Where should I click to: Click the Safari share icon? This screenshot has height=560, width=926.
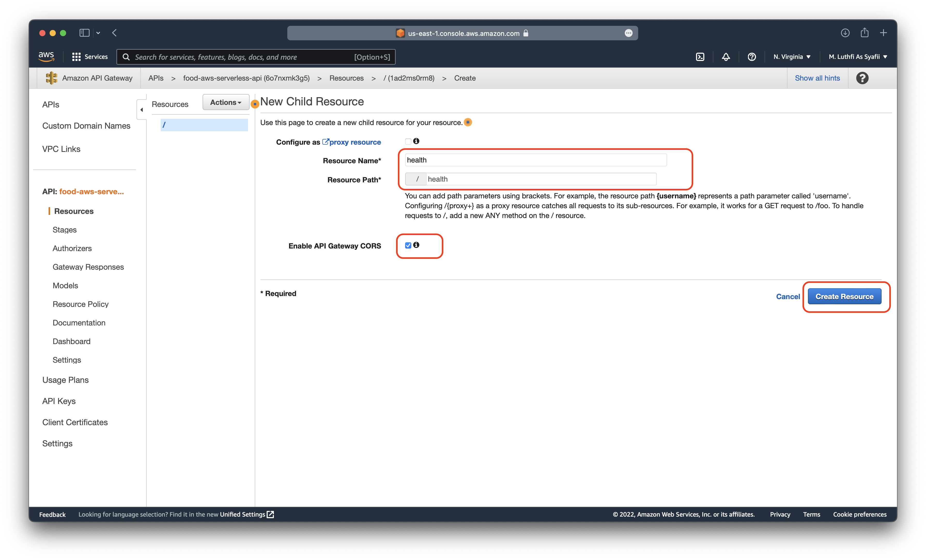tap(864, 33)
